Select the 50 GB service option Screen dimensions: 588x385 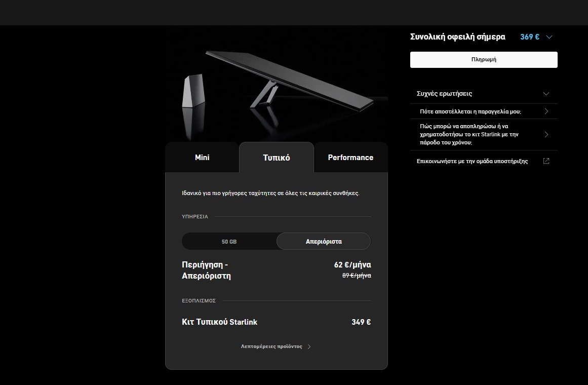(229, 242)
